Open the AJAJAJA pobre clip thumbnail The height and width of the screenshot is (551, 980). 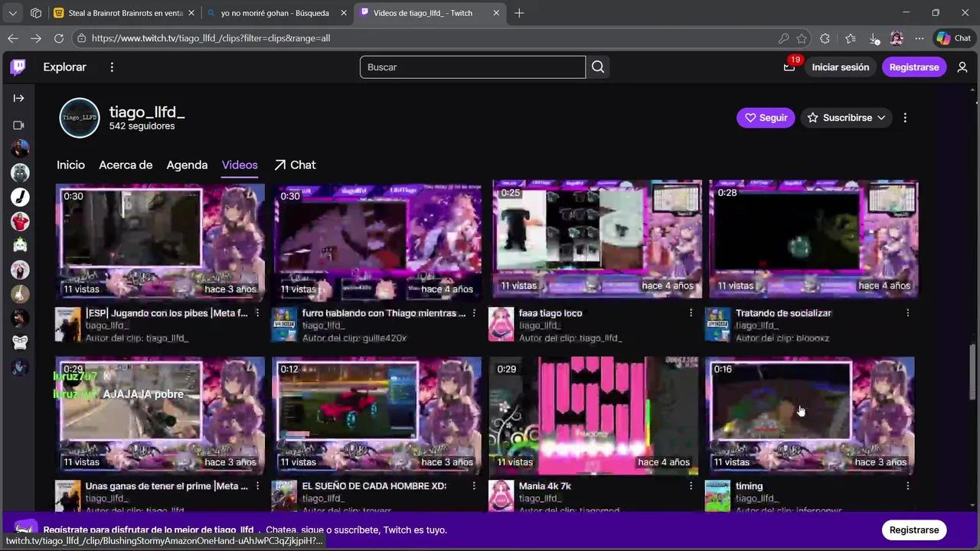(159, 413)
